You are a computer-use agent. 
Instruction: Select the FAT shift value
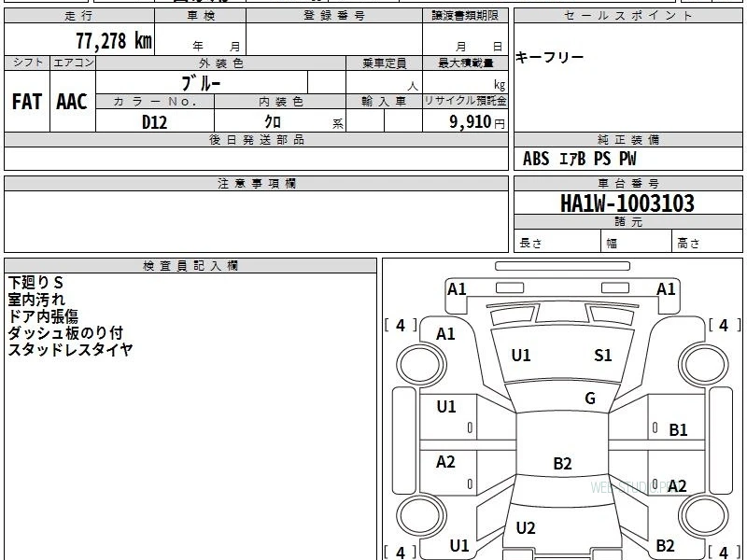(x=27, y=102)
